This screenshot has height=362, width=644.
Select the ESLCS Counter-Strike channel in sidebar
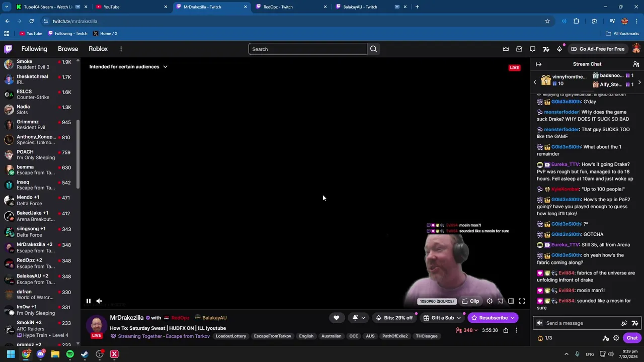tap(39, 94)
